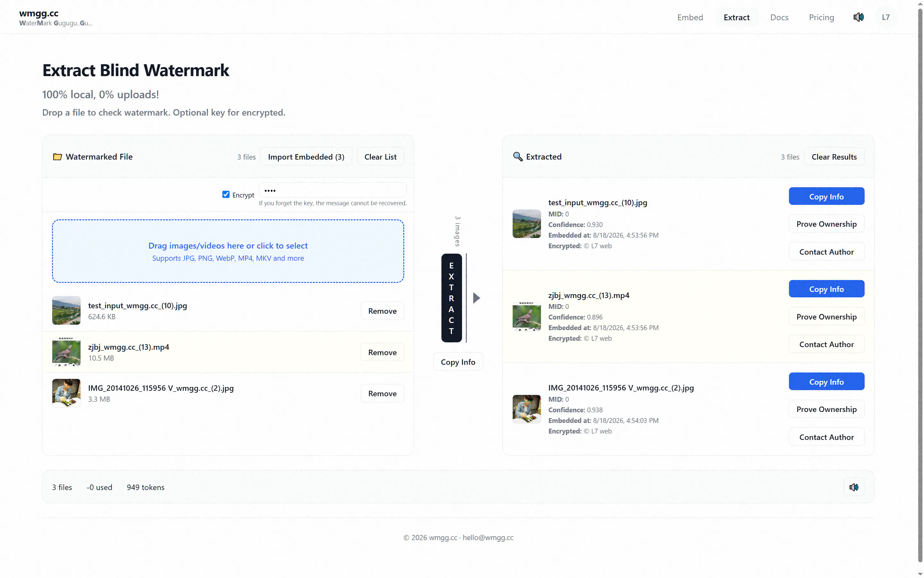Open the Pricing page

pyautogui.click(x=821, y=17)
